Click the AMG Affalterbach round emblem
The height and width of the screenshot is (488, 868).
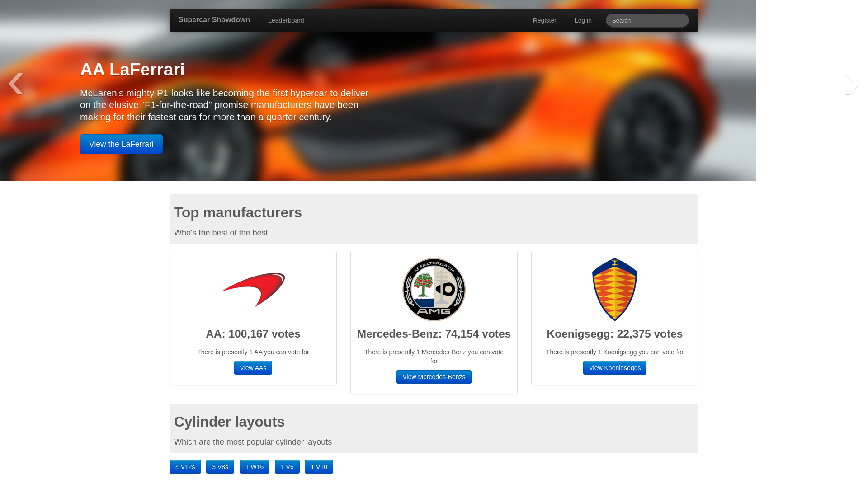pyautogui.click(x=434, y=290)
